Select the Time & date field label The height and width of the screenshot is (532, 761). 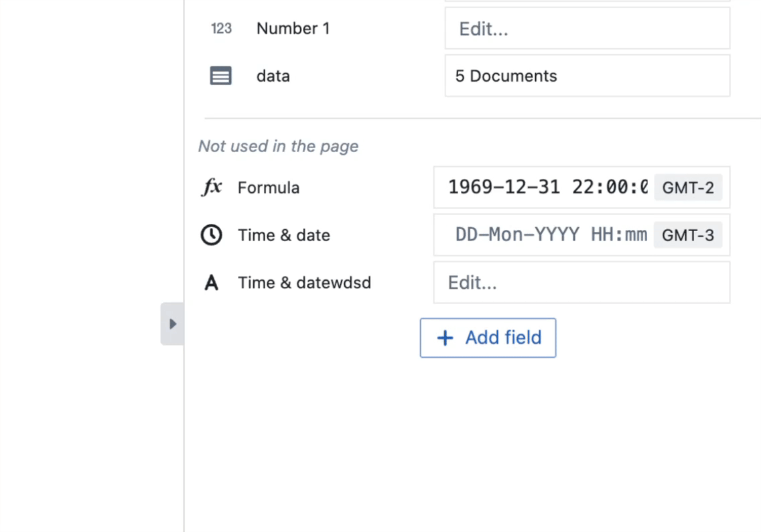pos(283,235)
